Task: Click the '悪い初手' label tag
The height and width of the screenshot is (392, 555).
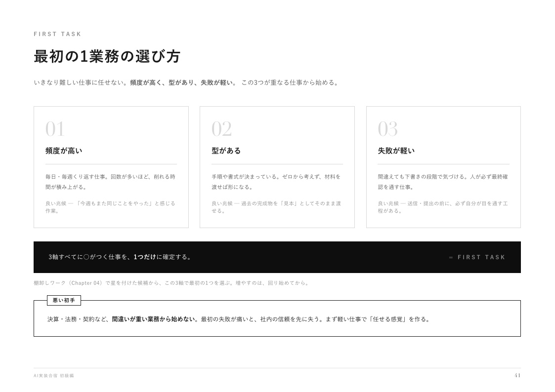Action: (64, 301)
